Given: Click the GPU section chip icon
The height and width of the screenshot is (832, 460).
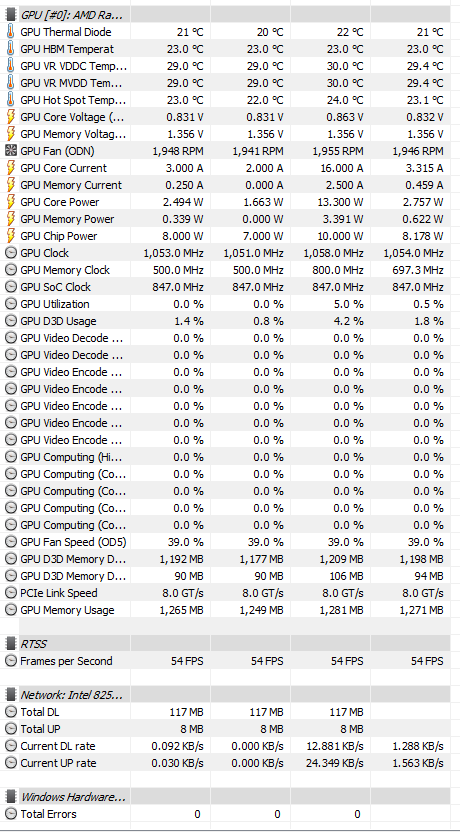Looking at the screenshot, I should click(x=11, y=15).
